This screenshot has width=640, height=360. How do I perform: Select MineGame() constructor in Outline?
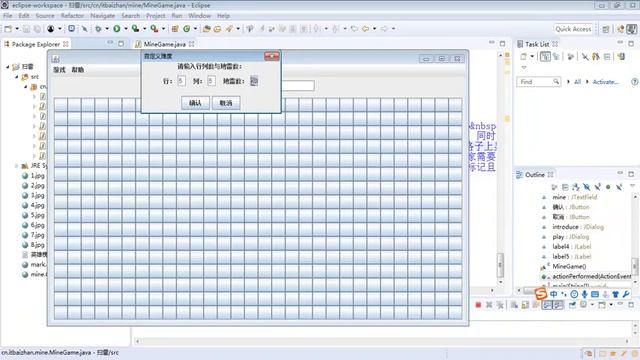pos(569,266)
